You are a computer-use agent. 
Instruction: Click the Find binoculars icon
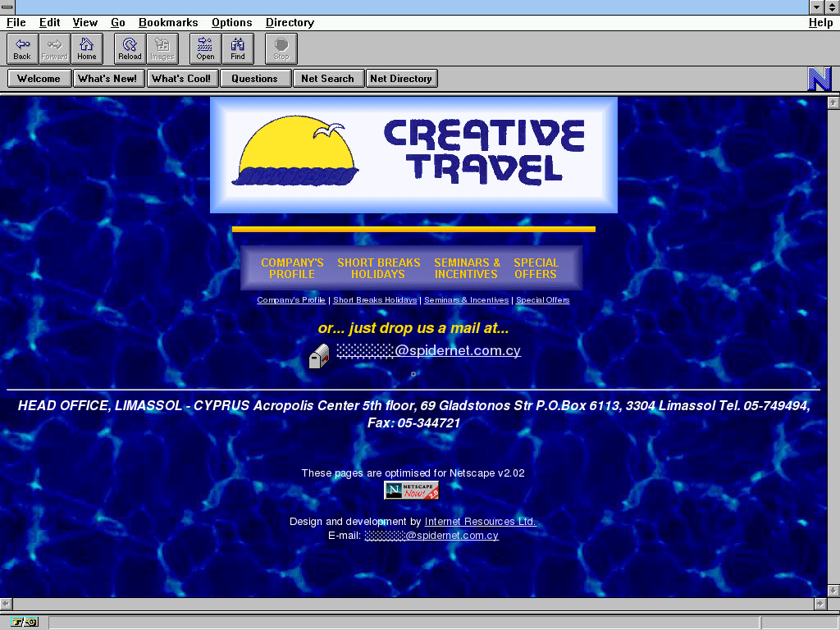pos(238,48)
